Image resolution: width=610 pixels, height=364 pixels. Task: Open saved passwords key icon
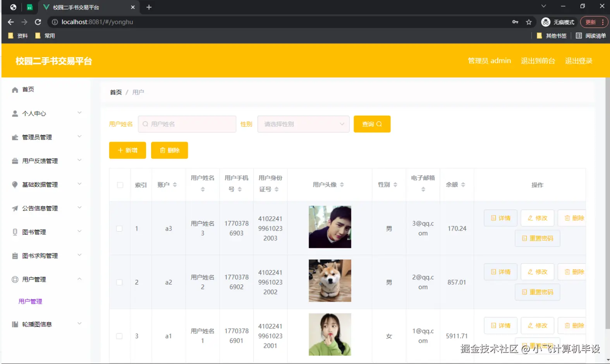pyautogui.click(x=515, y=22)
